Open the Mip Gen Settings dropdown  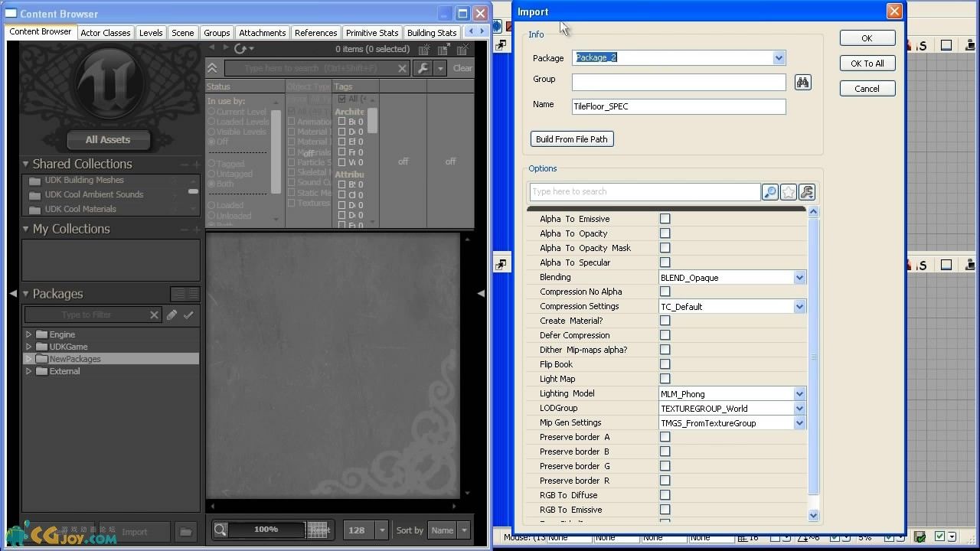click(x=799, y=423)
